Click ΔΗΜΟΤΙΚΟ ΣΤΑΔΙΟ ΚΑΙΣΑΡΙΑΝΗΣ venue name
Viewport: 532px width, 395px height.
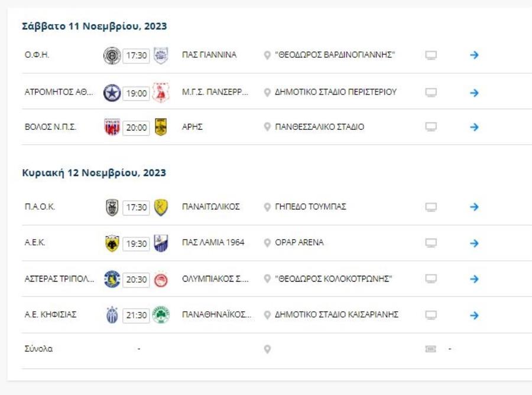click(336, 314)
